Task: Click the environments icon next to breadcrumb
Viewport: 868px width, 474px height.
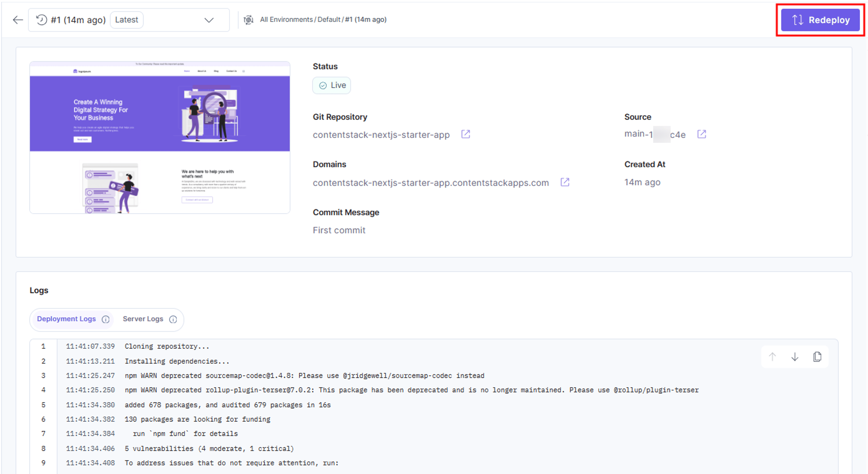Action: (248, 20)
